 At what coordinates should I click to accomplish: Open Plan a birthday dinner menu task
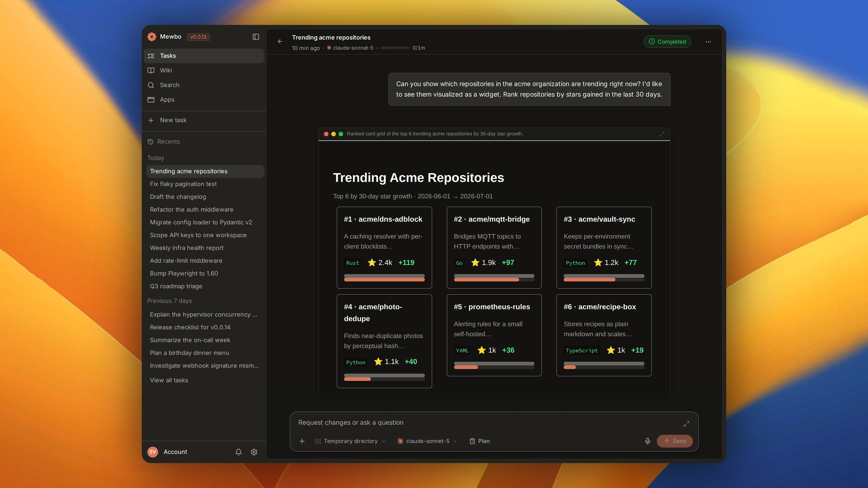(x=205, y=353)
